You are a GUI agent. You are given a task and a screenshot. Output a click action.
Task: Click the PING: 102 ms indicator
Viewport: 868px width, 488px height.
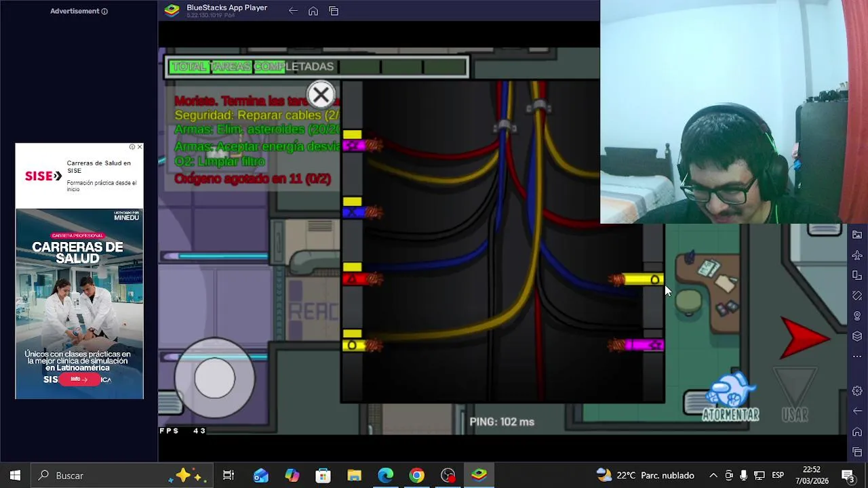point(502,422)
